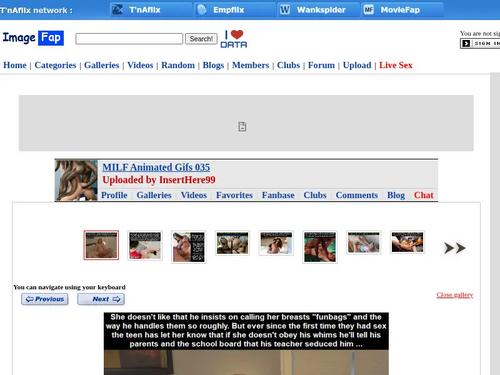Click the Previous button

[45, 299]
